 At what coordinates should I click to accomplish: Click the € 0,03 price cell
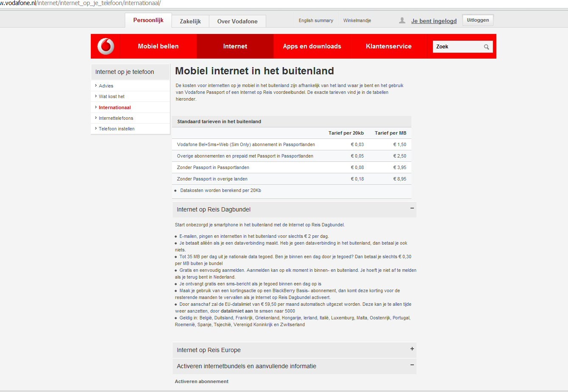357,144
